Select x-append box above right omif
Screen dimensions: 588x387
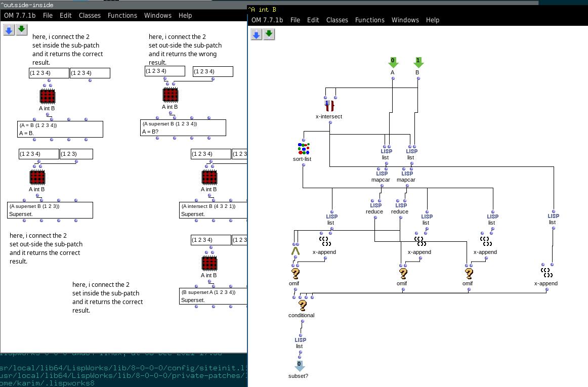click(x=485, y=241)
